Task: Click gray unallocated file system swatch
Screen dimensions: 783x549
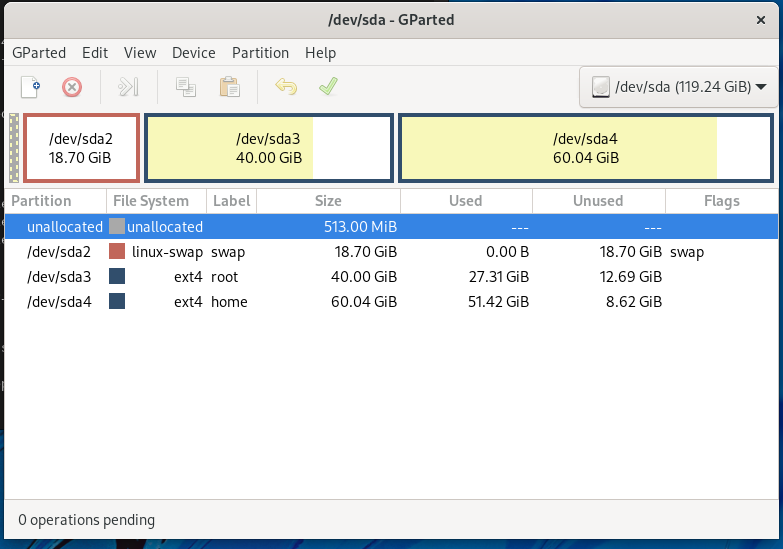Action: pos(117,226)
